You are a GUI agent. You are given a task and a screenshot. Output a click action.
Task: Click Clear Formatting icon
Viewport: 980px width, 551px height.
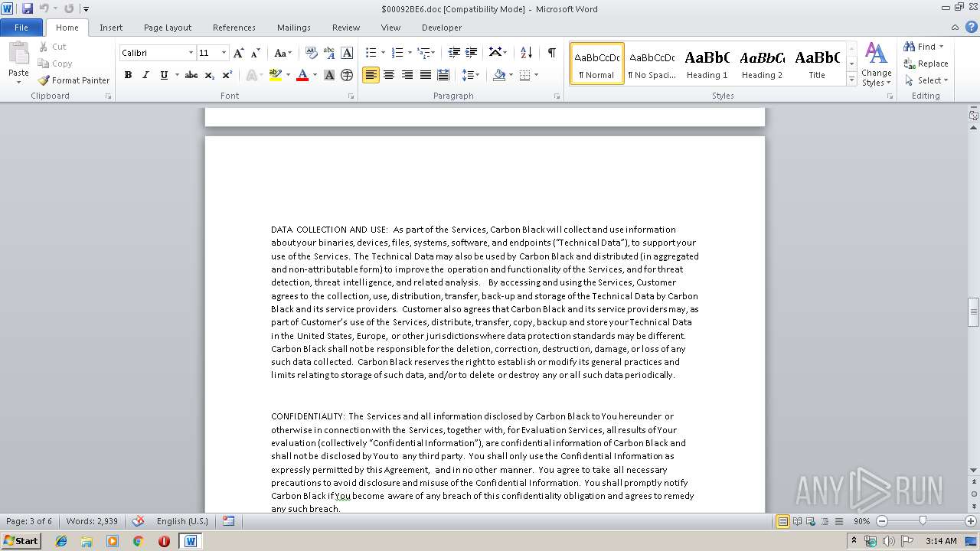(x=311, y=53)
